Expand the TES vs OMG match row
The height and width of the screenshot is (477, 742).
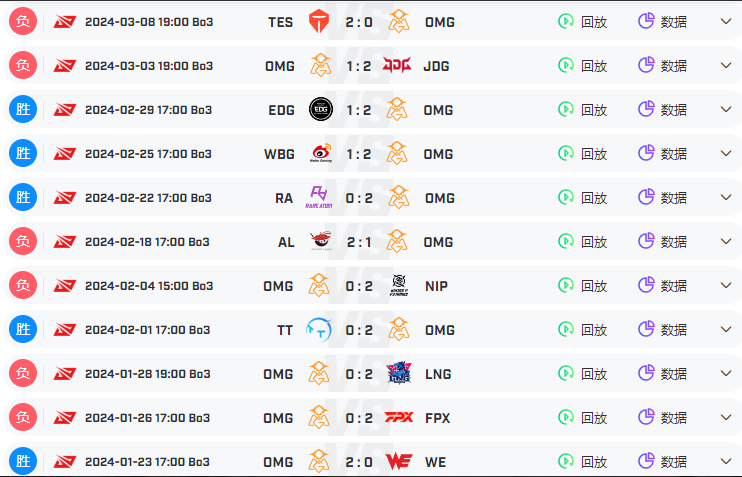tap(726, 21)
